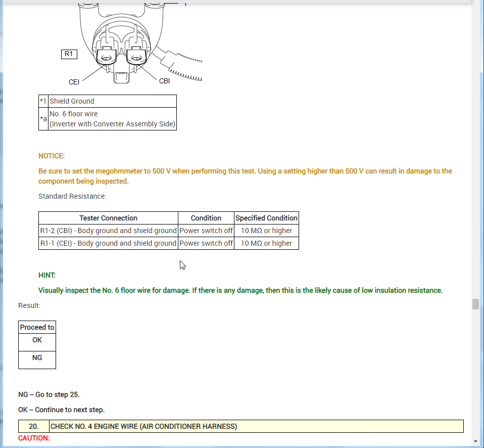Image resolution: width=484 pixels, height=448 pixels.
Task: Click the first 10 MΩ or higher cell
Action: pyautogui.click(x=266, y=231)
